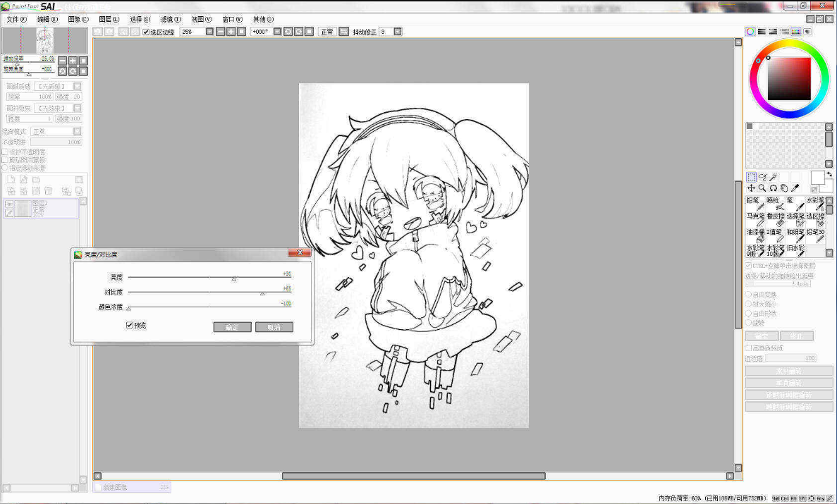Viewport: 837px width, 504px height.
Task: Choose the 油漆桶 paint bucket tool
Action: (755, 235)
